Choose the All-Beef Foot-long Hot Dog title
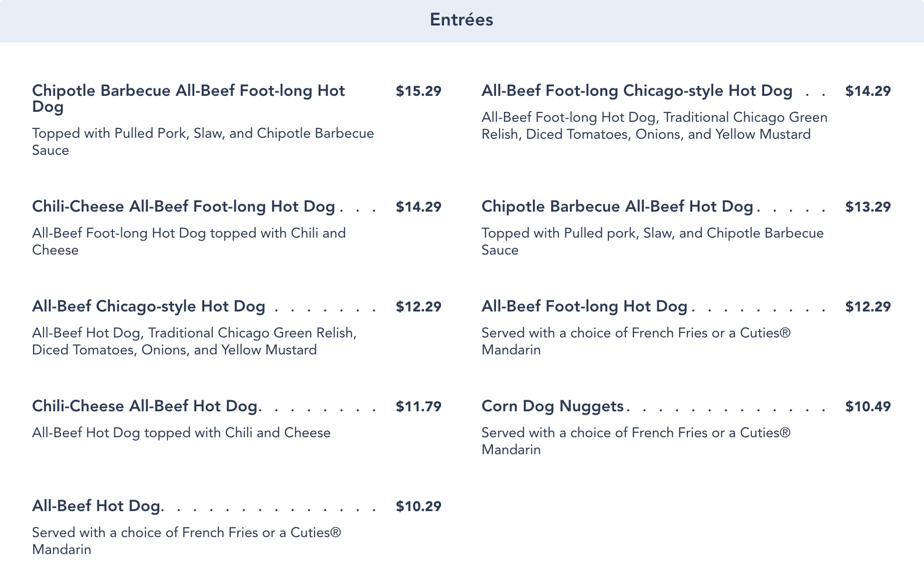Screen dimensions: 924x575 (x=584, y=306)
